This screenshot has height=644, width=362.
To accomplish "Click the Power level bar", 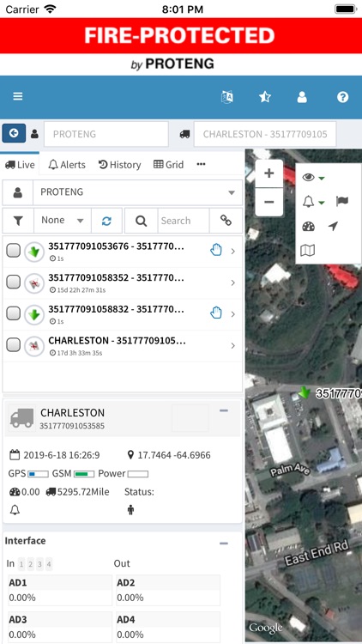I will point(138,474).
